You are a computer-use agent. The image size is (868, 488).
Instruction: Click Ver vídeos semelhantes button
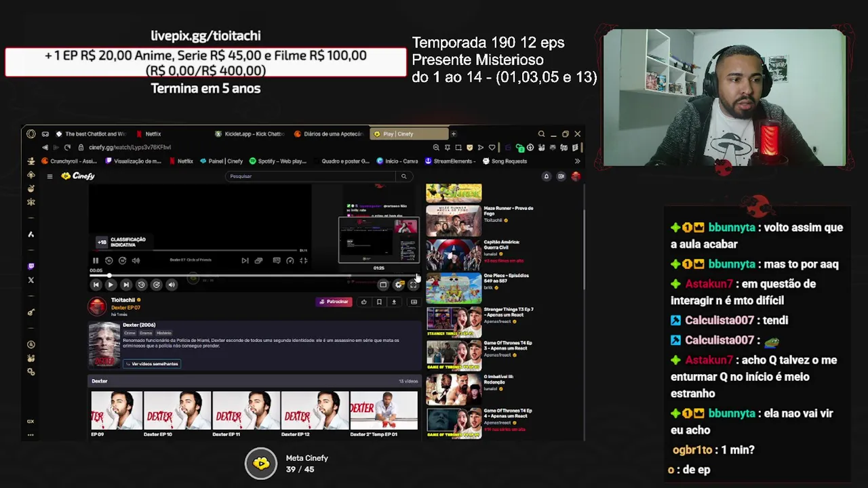(152, 364)
